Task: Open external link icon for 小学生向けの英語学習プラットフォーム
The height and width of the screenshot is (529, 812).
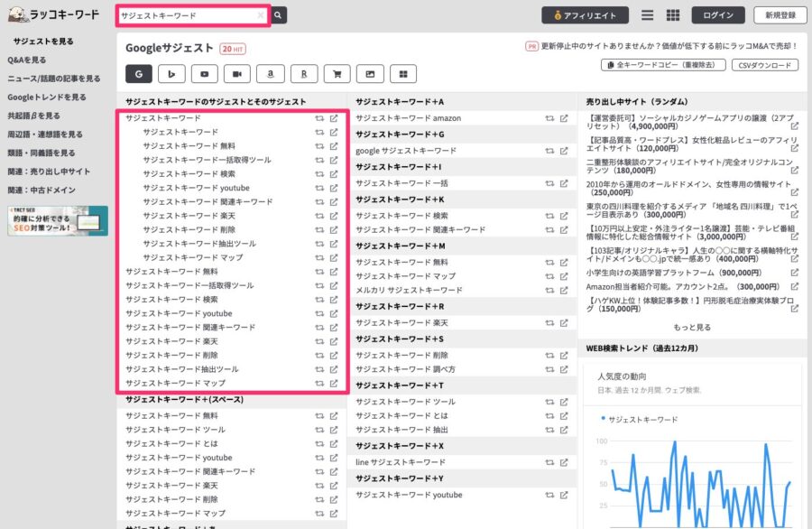Action: [x=794, y=273]
